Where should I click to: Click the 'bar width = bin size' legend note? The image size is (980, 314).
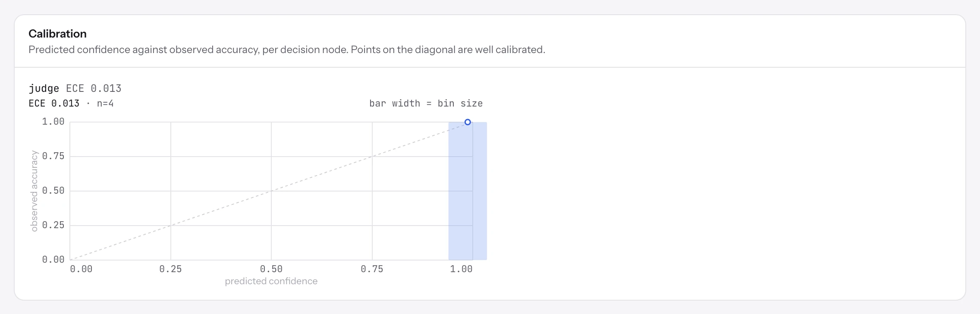coord(426,104)
